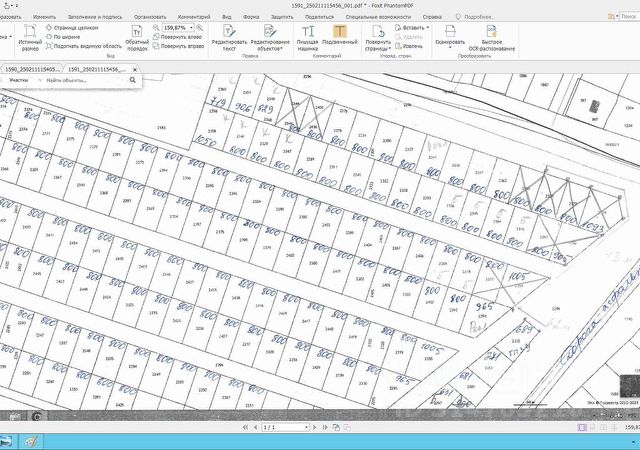Select continuous page view mode
The width and height of the screenshot is (640, 450).
[x=593, y=427]
